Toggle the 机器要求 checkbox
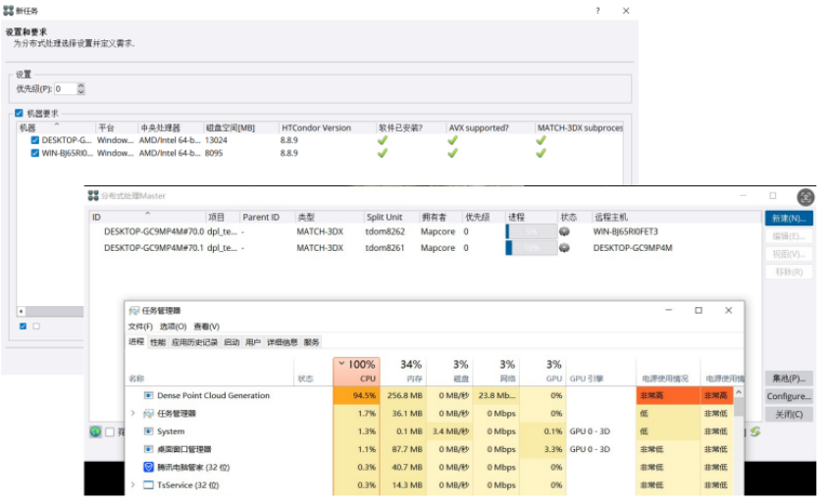Image resolution: width=829 pixels, height=504 pixels. click(x=19, y=114)
